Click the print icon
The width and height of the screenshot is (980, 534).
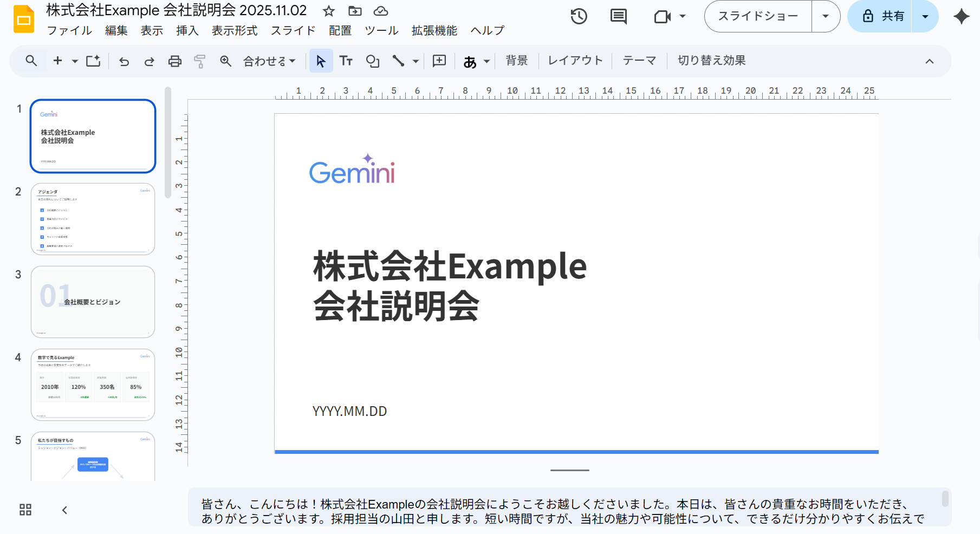(174, 61)
